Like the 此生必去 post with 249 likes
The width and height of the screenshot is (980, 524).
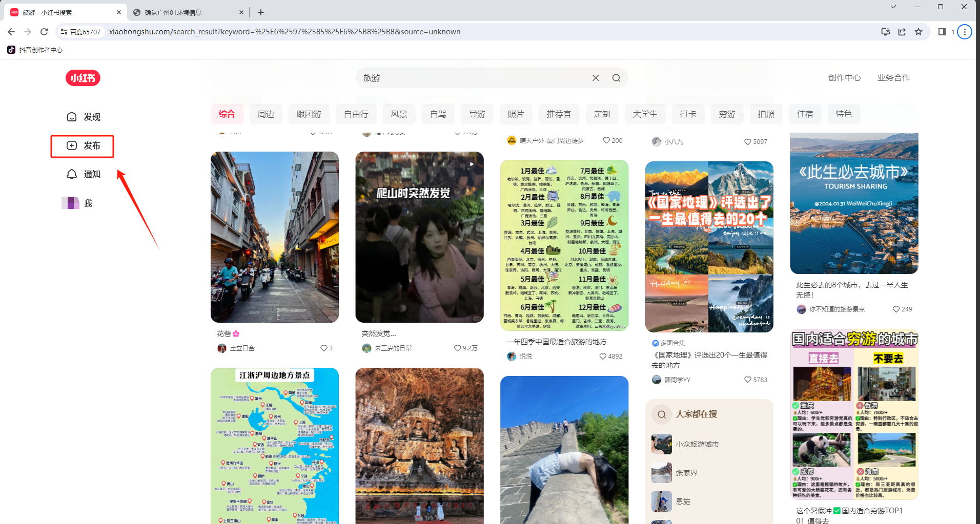pyautogui.click(x=896, y=309)
